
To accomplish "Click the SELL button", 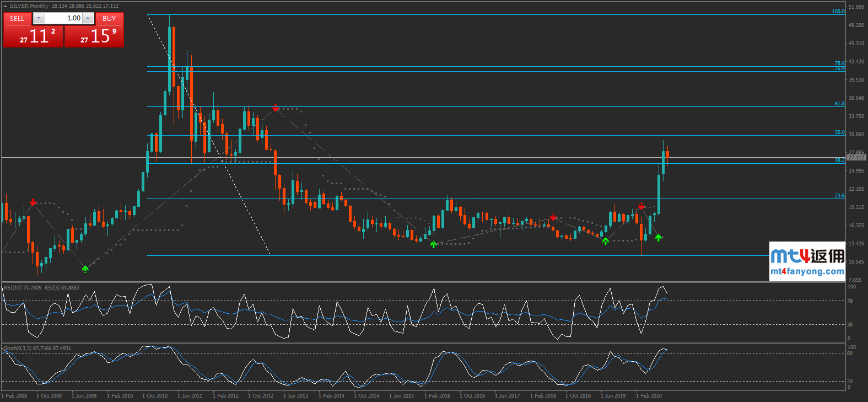I will pos(17,18).
